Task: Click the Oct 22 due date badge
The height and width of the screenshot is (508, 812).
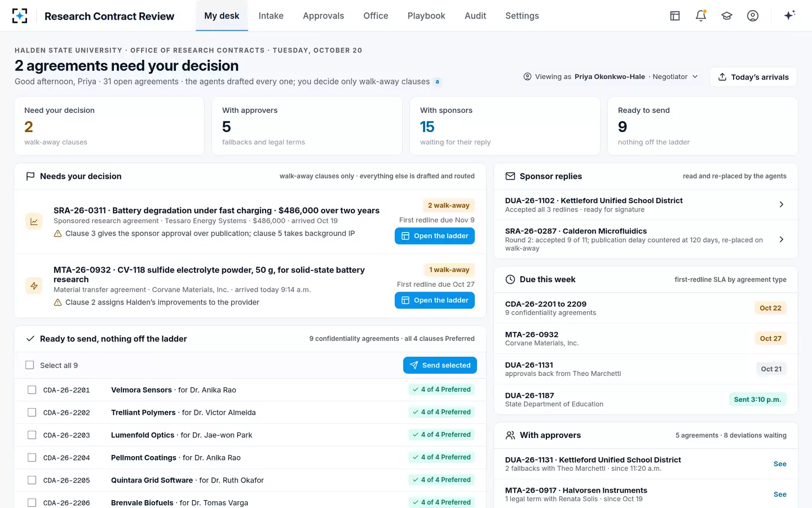Action: [770, 308]
